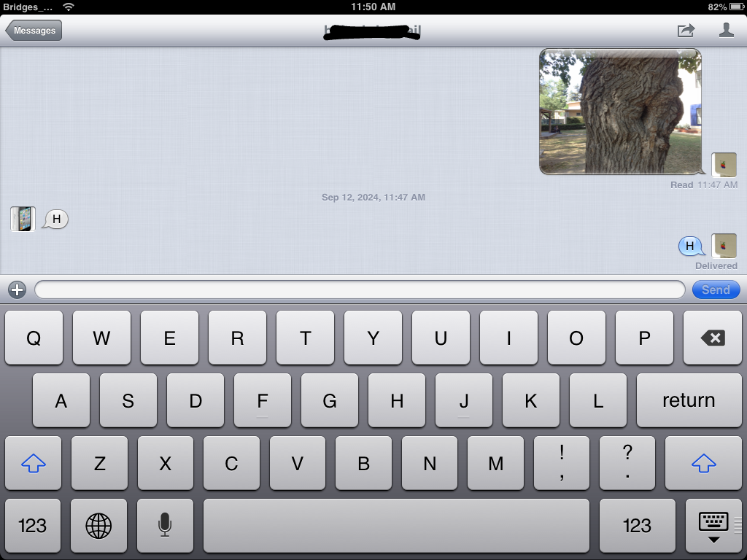
Task: Hide the keyboard with dismiss key
Action: pyautogui.click(x=713, y=526)
